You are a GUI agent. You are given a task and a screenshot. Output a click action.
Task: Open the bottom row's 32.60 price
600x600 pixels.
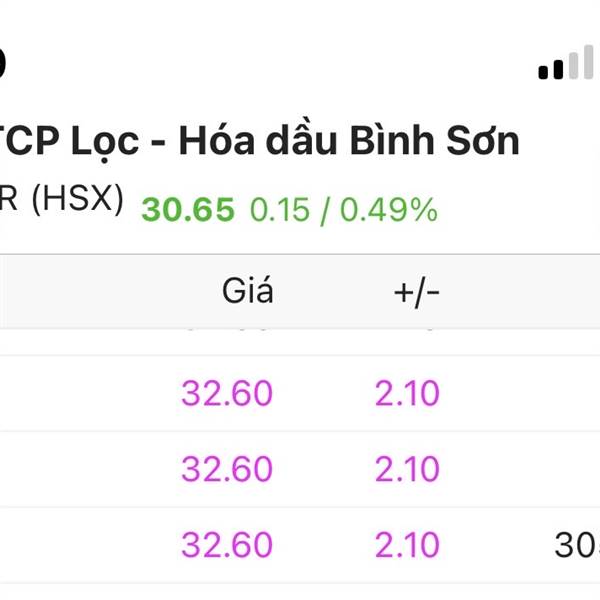pyautogui.click(x=227, y=545)
